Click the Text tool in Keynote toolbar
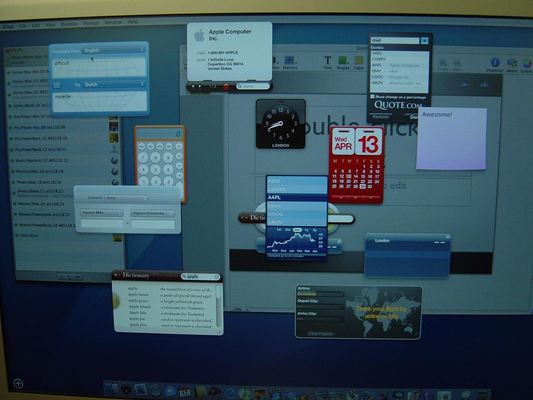533x400 pixels. tap(327, 63)
